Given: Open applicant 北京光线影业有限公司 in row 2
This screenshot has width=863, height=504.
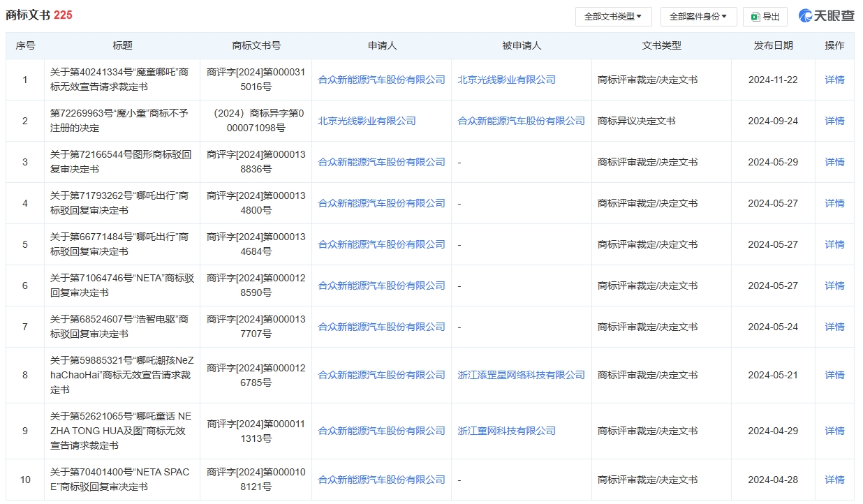Looking at the screenshot, I should [367, 121].
